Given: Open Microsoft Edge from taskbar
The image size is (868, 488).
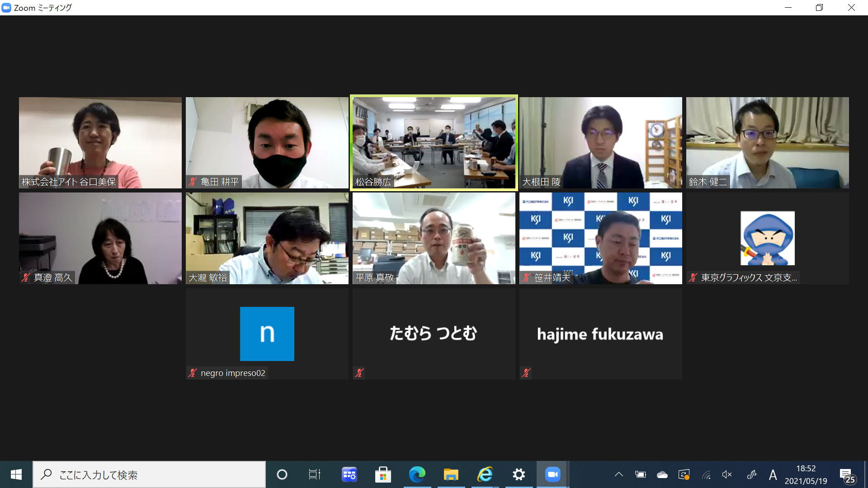Looking at the screenshot, I should [x=417, y=474].
